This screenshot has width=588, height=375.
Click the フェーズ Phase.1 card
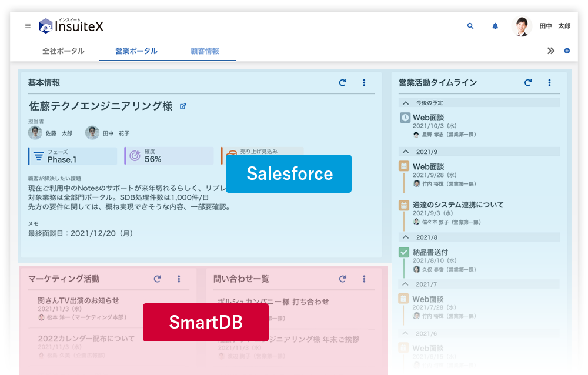coord(72,156)
